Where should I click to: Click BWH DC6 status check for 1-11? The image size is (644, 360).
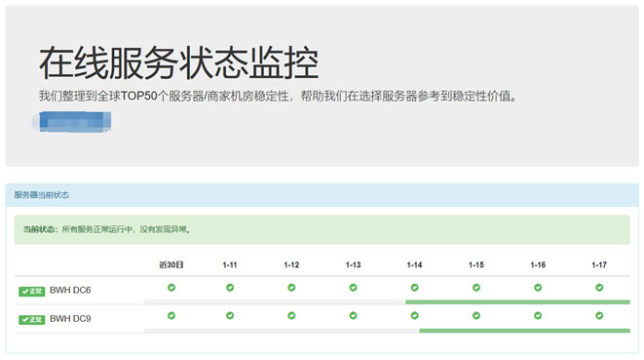coord(230,288)
